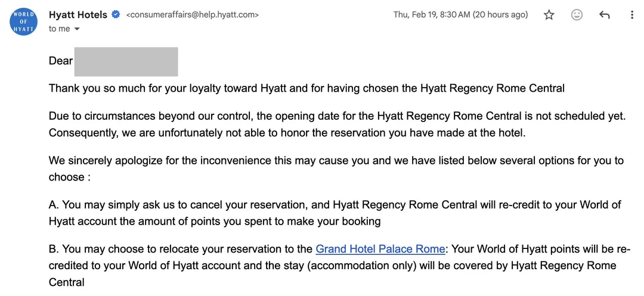
Task: Expand recipient details arrow beside 'to me'
Action: coord(77,29)
